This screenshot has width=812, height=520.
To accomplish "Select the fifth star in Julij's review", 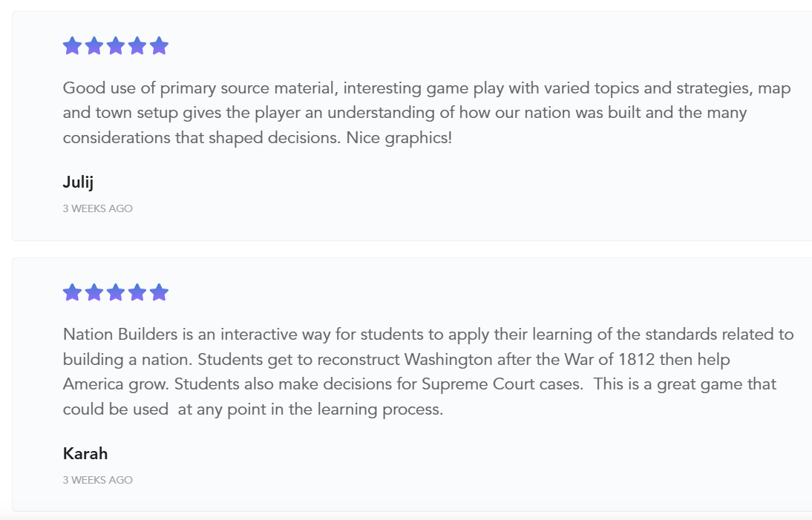I will tap(159, 47).
